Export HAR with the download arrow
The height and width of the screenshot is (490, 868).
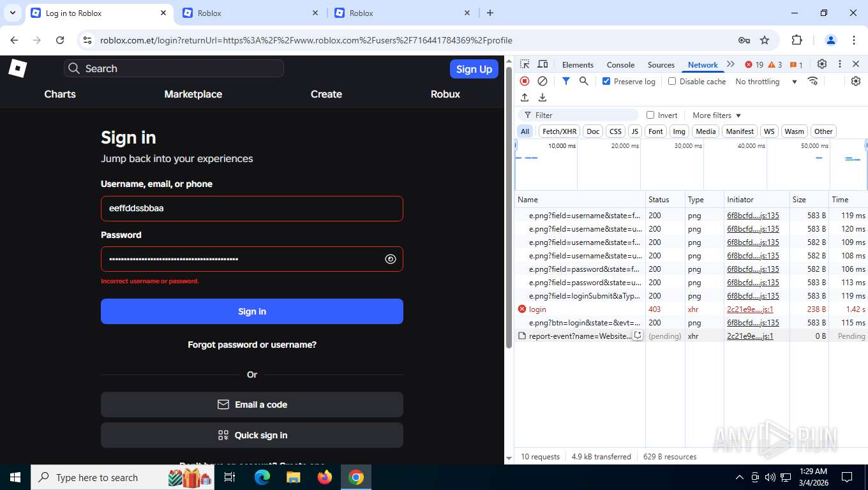click(x=542, y=98)
